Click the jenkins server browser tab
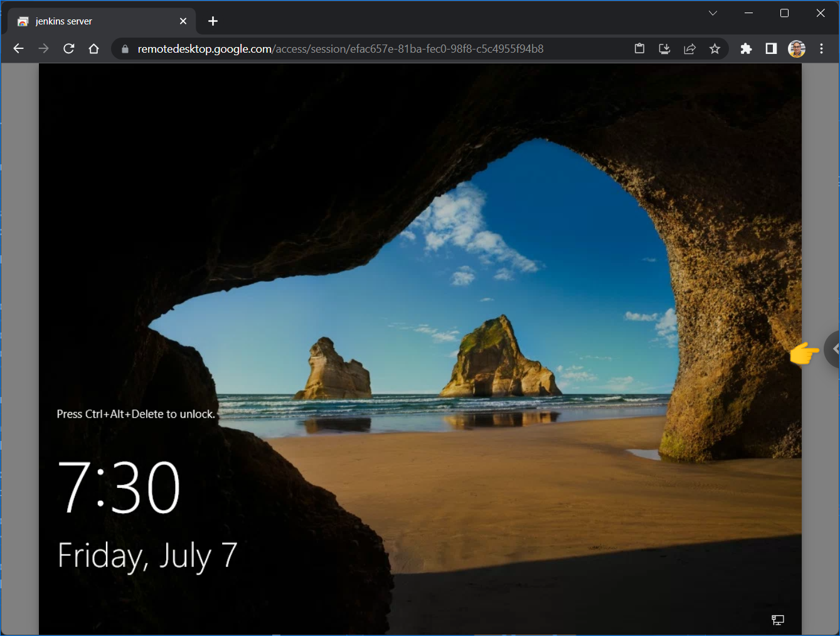 pos(94,21)
